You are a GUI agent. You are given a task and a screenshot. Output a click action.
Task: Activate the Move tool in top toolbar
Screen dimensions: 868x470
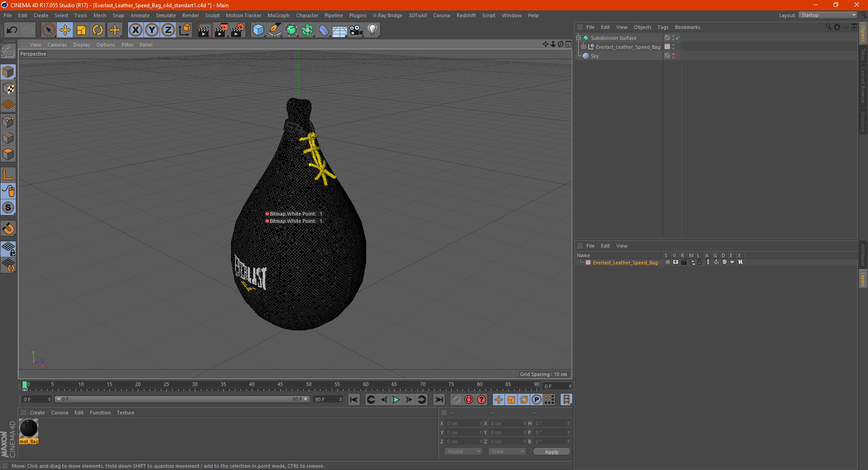pyautogui.click(x=65, y=30)
